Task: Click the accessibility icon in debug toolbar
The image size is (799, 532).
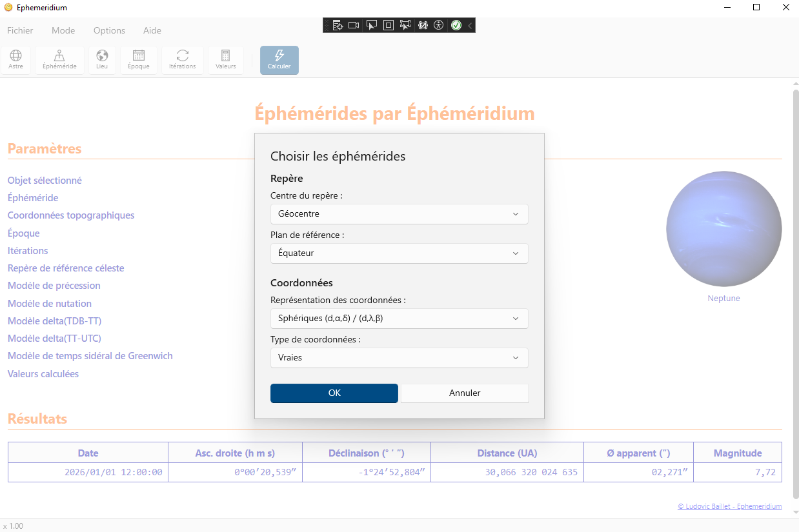Action: (x=439, y=25)
